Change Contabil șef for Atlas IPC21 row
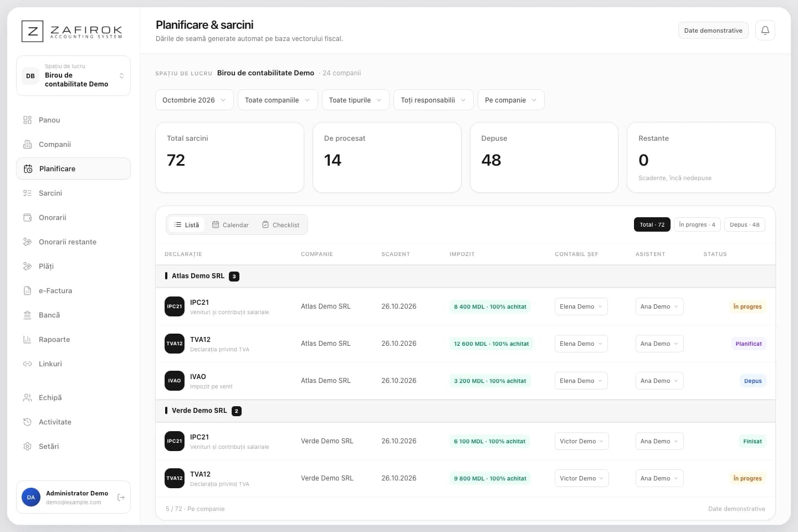798x532 pixels. coord(581,306)
